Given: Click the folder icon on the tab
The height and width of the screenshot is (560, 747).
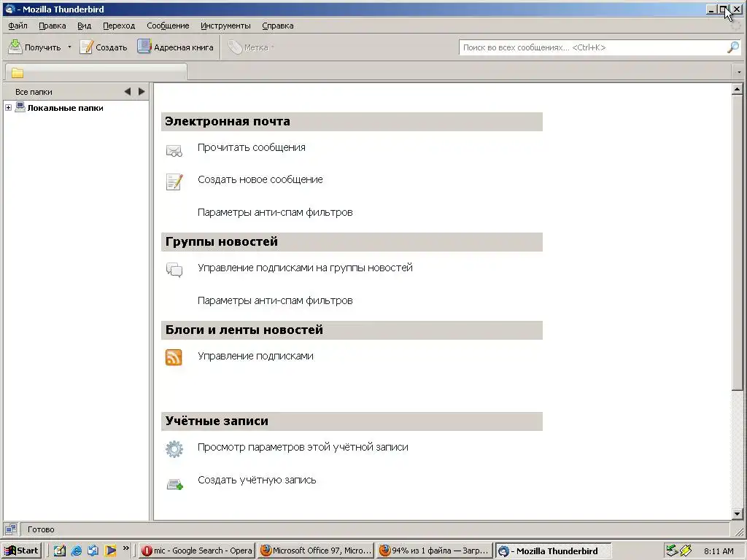Looking at the screenshot, I should coord(18,73).
